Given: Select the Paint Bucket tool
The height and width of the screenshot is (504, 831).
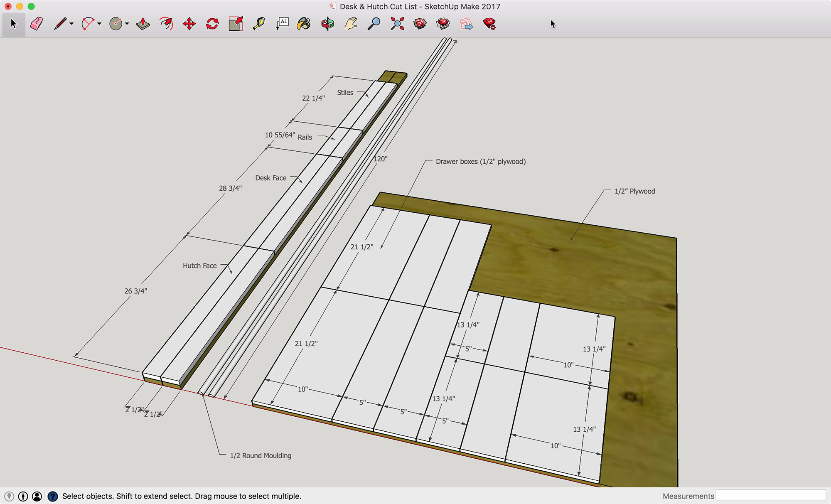Looking at the screenshot, I should click(304, 24).
